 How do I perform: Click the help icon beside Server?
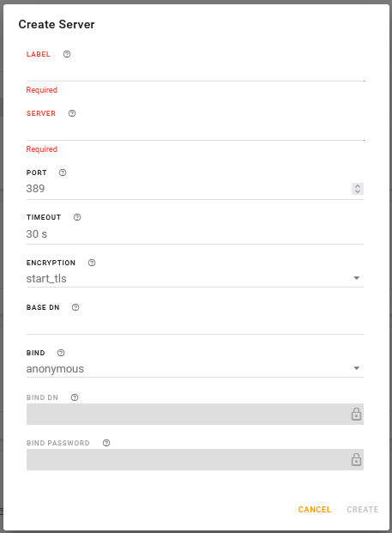(72, 113)
